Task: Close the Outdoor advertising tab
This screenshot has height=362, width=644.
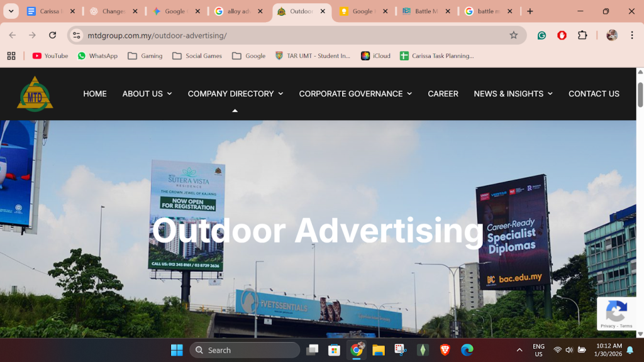Action: point(323,11)
